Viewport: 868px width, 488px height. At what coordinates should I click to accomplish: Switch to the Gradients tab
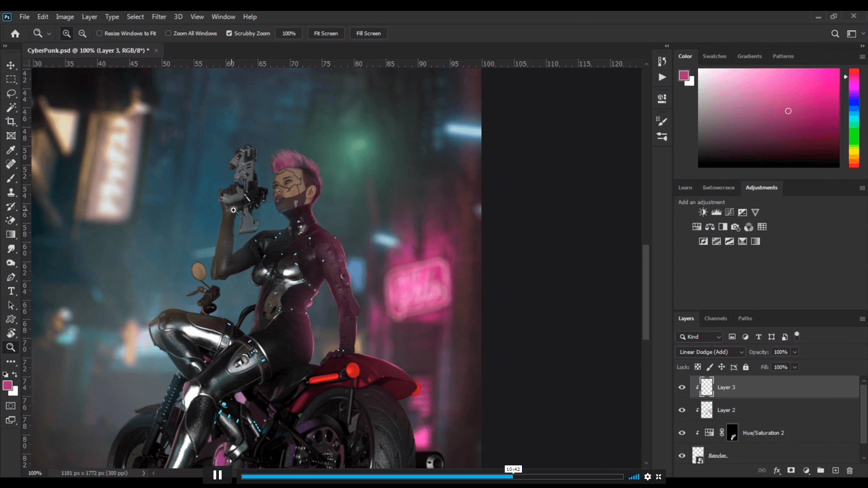(749, 56)
